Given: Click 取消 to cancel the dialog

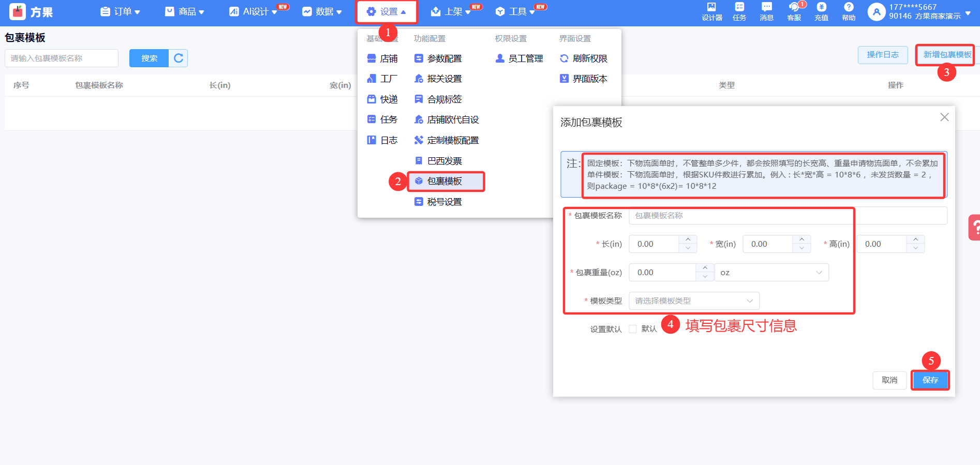Looking at the screenshot, I should (890, 380).
